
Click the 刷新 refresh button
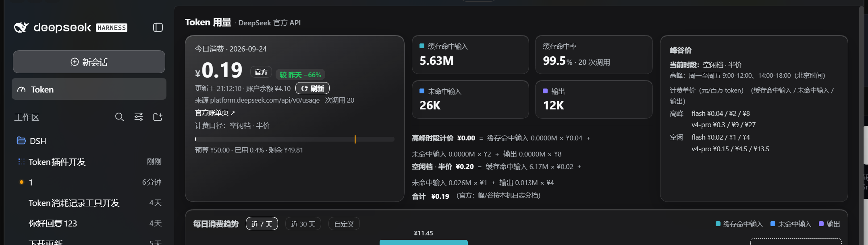click(312, 88)
